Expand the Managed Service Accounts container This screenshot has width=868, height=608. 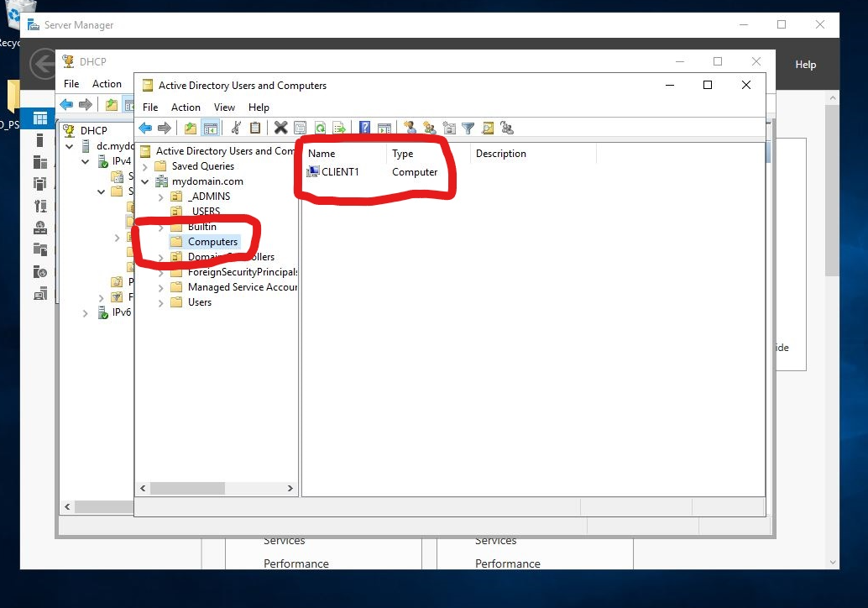click(x=160, y=288)
